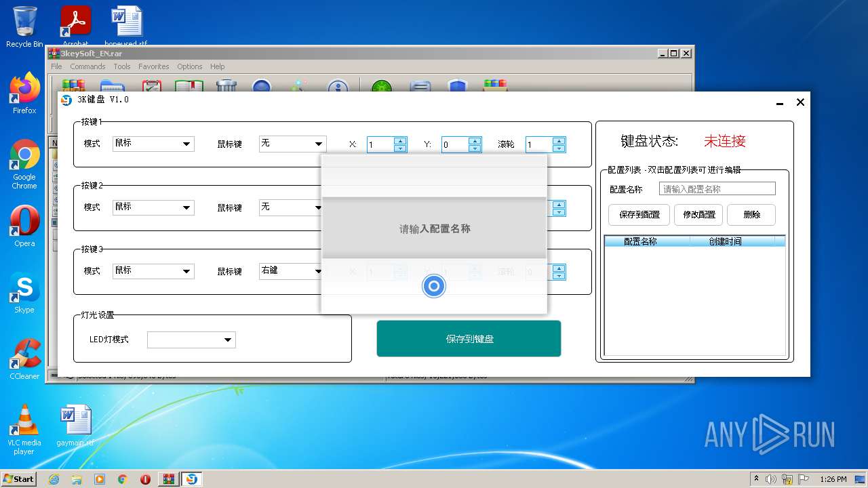Open WinRAR Tools menu
This screenshot has height=488, width=868.
122,66
